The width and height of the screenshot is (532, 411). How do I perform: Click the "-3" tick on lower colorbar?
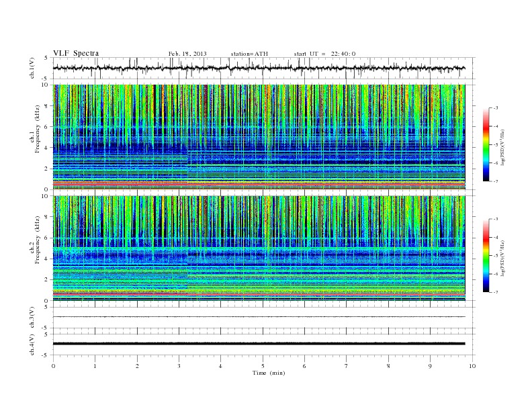click(x=496, y=219)
